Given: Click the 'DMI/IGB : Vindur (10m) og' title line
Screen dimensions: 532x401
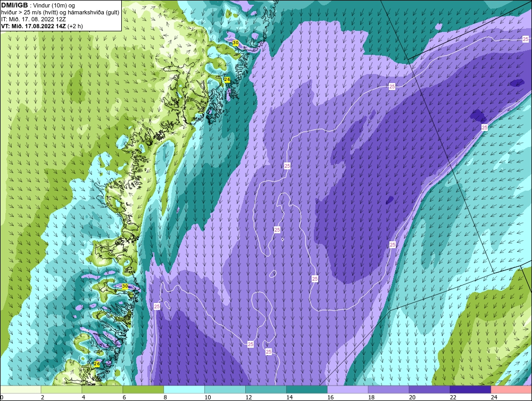Looking at the screenshot, I should pos(38,5).
